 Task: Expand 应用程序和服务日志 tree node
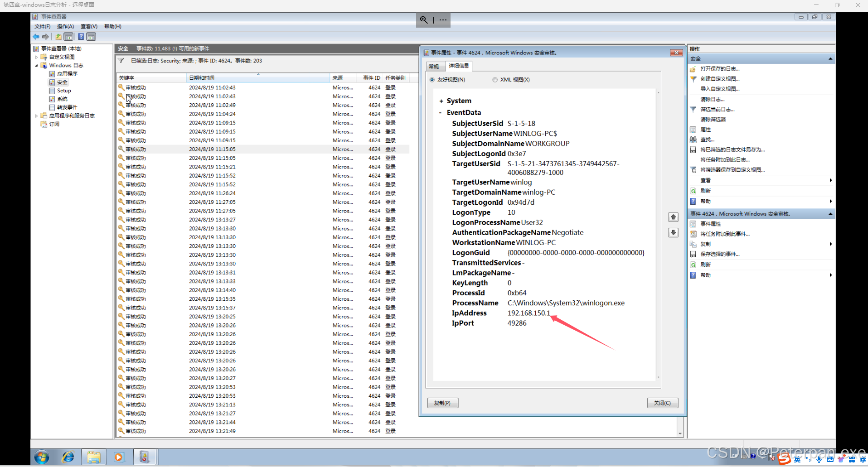37,116
